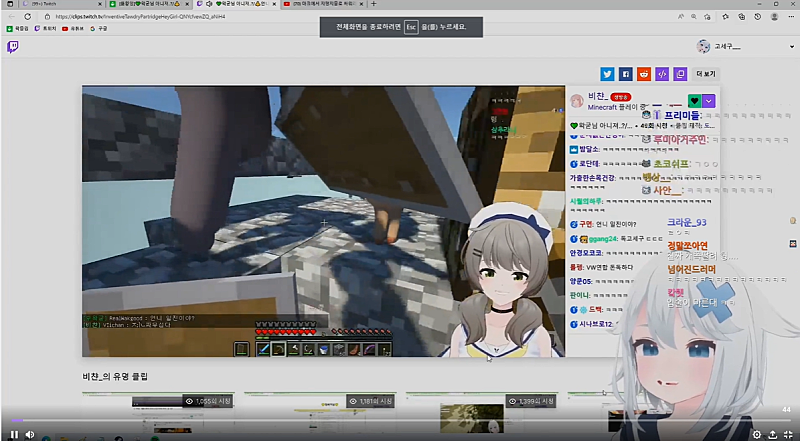Open the 비챤_ channel name link
The height and width of the screenshot is (441, 800).
597,94
